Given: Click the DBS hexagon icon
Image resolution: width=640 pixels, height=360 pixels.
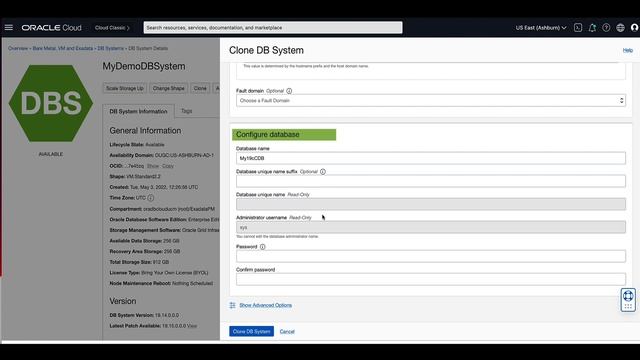Looking at the screenshot, I should tap(51, 103).
